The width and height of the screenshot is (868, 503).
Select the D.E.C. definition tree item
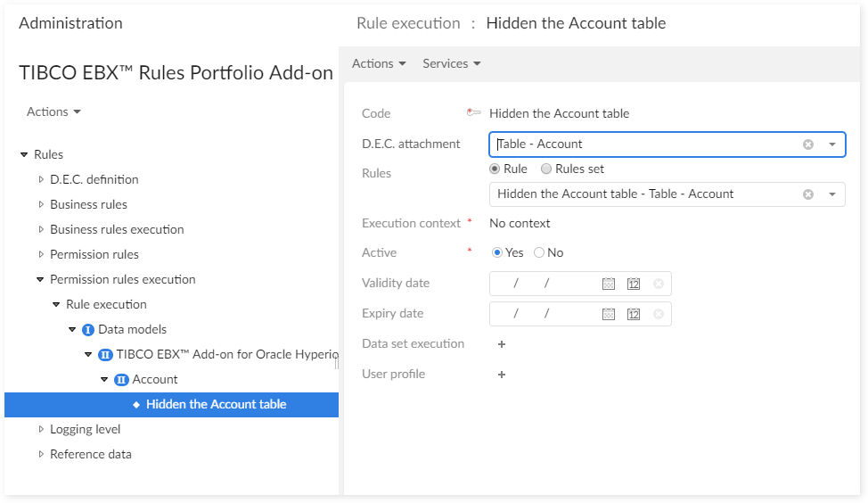94,179
